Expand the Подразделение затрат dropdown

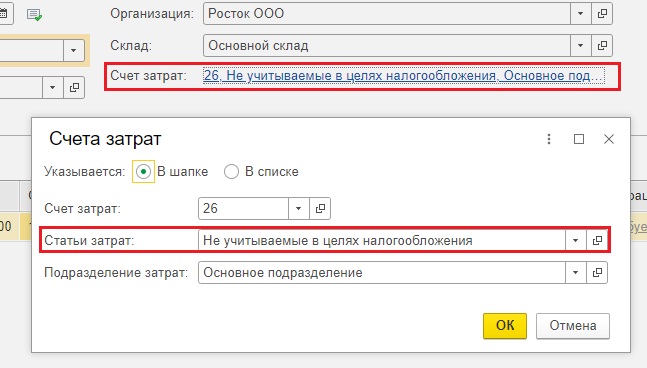pyautogui.click(x=576, y=272)
